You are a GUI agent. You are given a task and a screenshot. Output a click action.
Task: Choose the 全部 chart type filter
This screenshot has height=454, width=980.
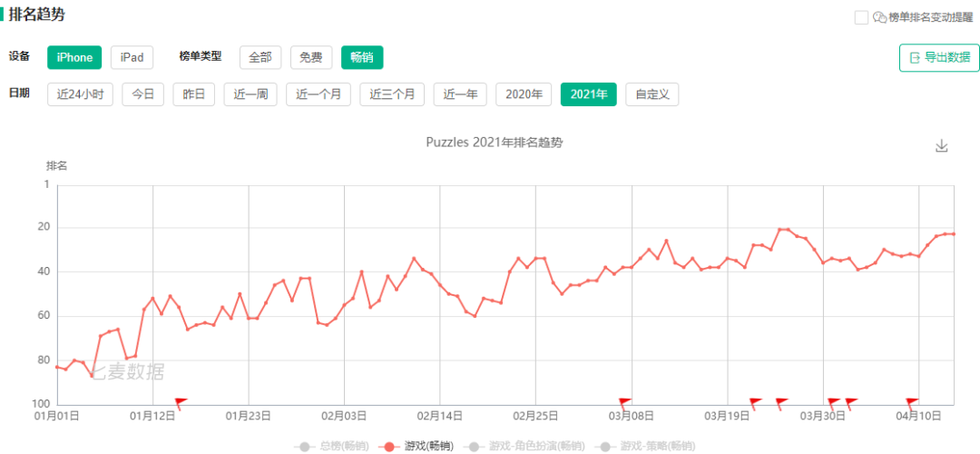(x=260, y=57)
